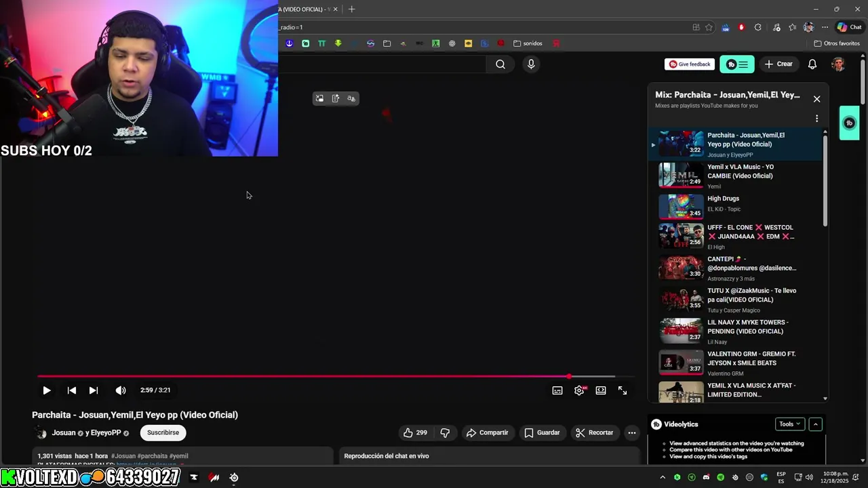Viewport: 868px width, 488px height.
Task: Open TubeBuddy menu button
Action: tap(737, 64)
